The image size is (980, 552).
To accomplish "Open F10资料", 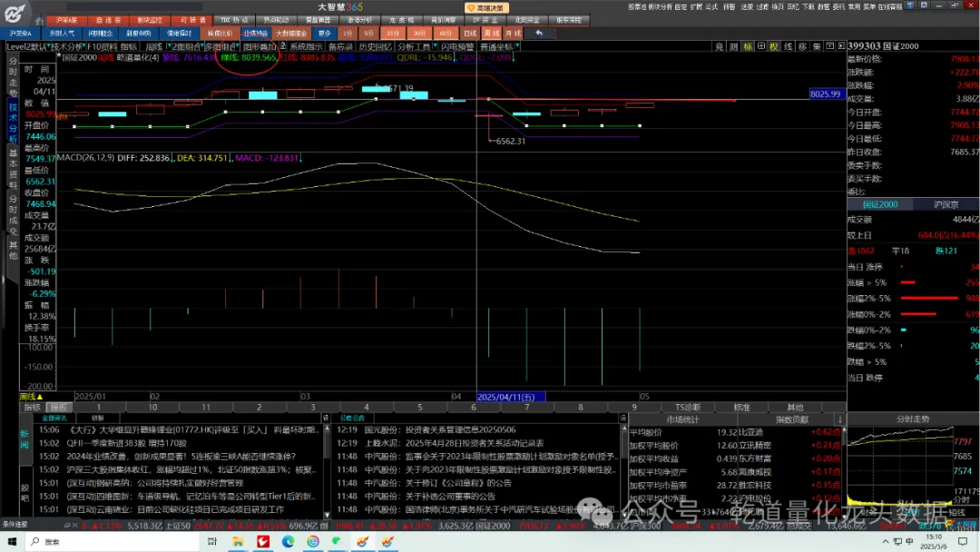I will pyautogui.click(x=102, y=47).
